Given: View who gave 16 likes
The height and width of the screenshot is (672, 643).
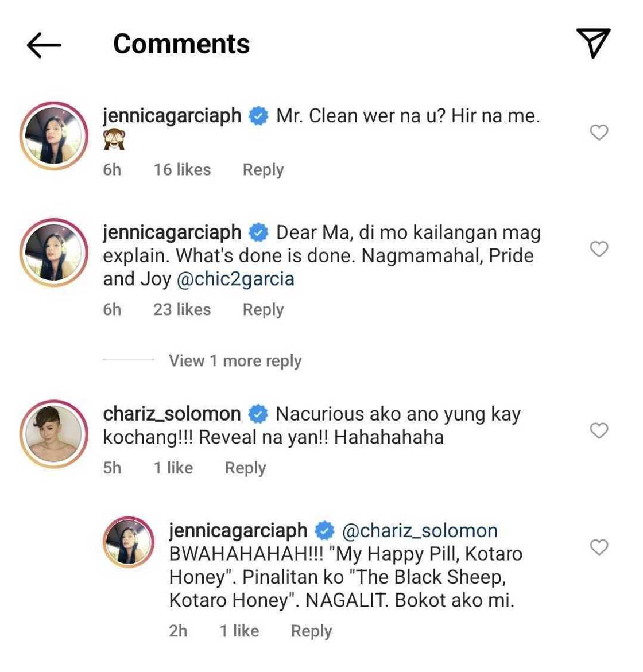Looking at the screenshot, I should pos(182,170).
